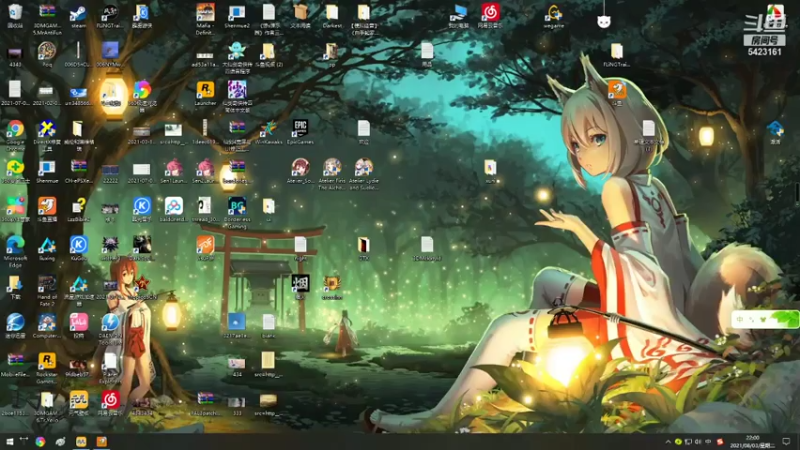The image size is (800, 450).
Task: Launch the Atelier Firis game shortcut
Action: pos(332,174)
